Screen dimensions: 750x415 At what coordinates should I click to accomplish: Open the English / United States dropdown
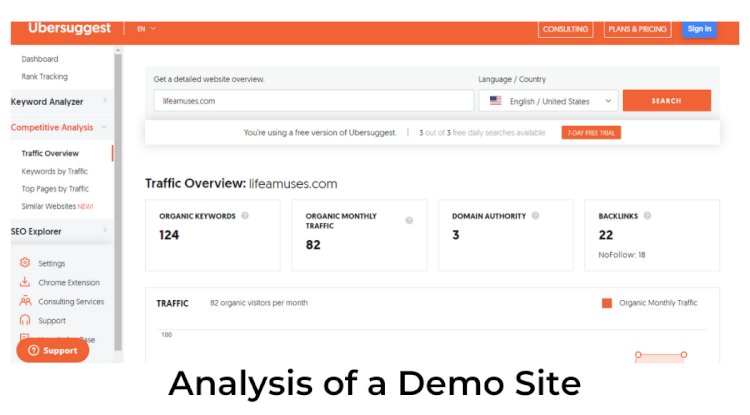(549, 101)
